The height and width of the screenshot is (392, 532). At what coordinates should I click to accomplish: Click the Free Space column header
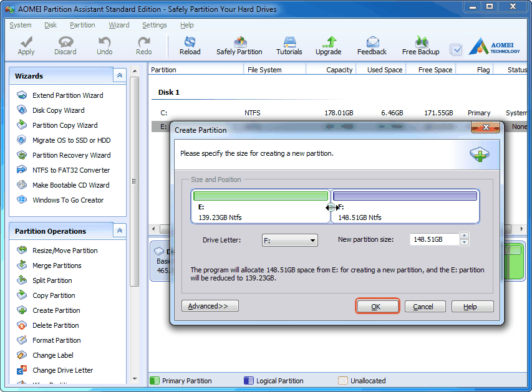click(x=431, y=70)
